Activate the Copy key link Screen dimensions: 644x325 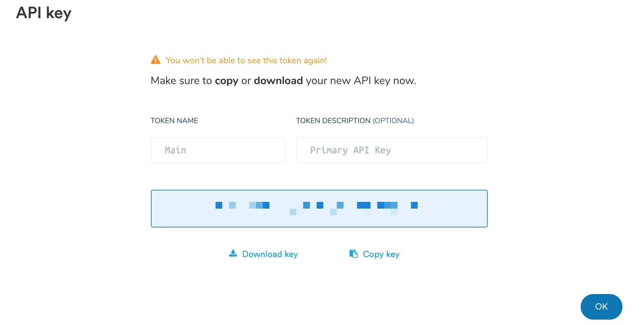click(x=380, y=254)
